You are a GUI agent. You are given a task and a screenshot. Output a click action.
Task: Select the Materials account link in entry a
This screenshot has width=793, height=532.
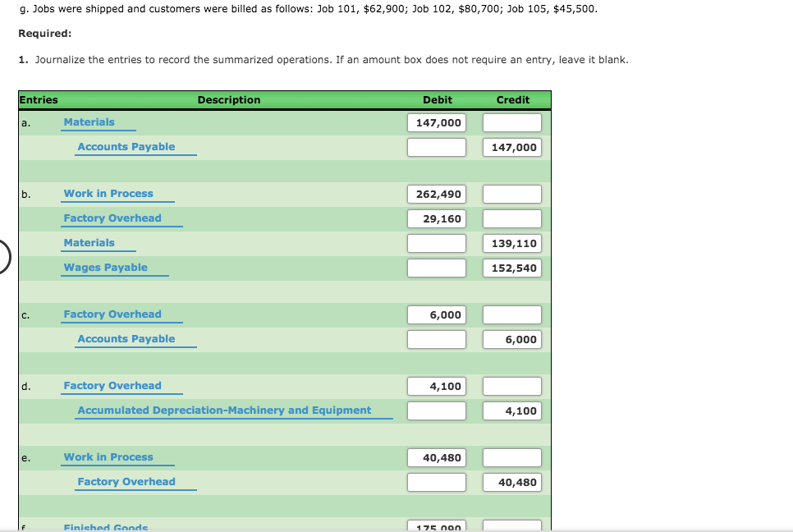[98, 122]
